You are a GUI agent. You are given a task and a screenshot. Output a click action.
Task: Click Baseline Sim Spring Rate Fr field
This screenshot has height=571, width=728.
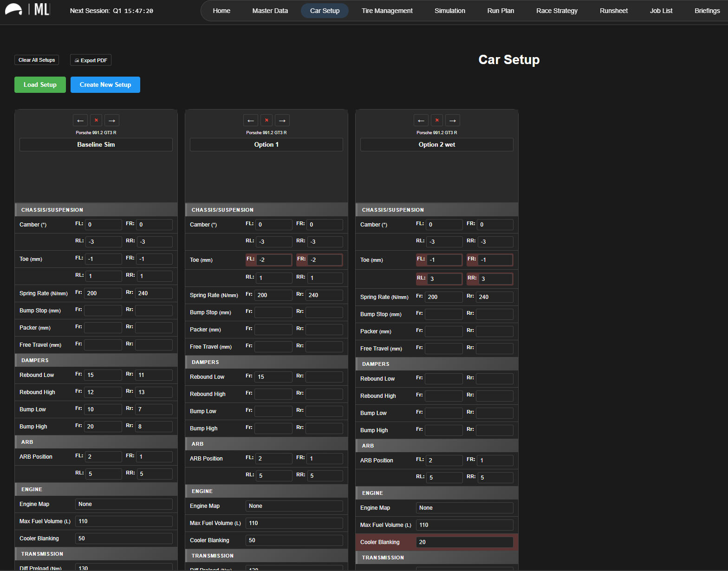pyautogui.click(x=103, y=293)
